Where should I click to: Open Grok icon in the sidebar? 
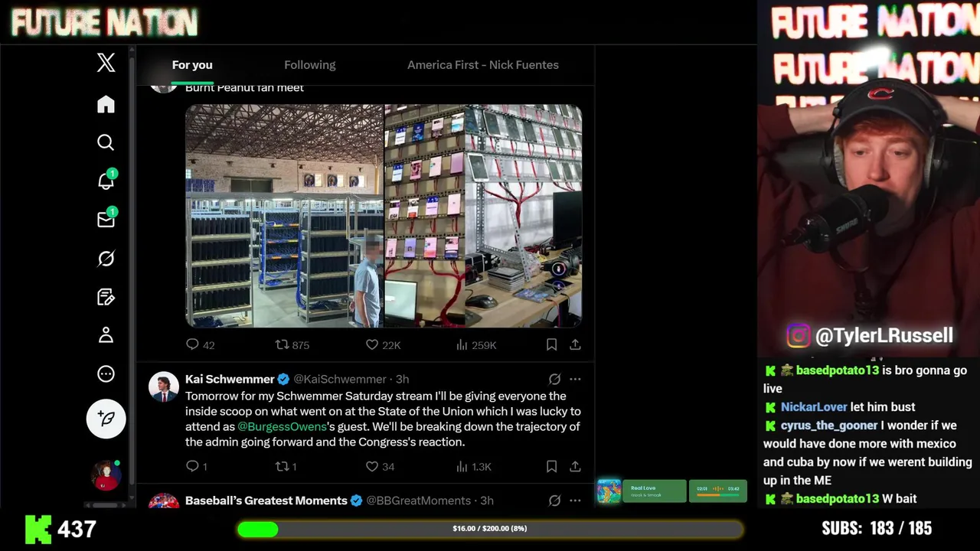pyautogui.click(x=106, y=259)
